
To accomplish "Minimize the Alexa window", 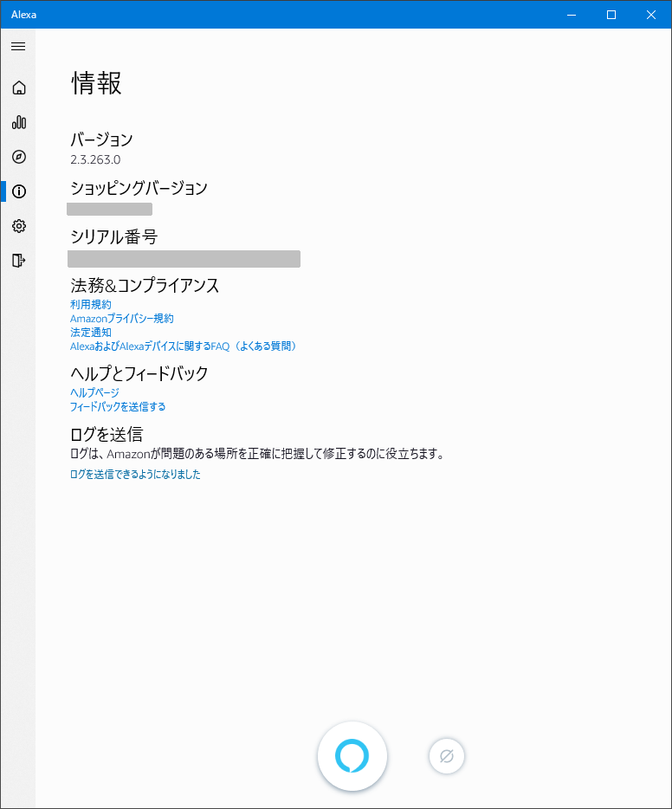I will 572,15.
